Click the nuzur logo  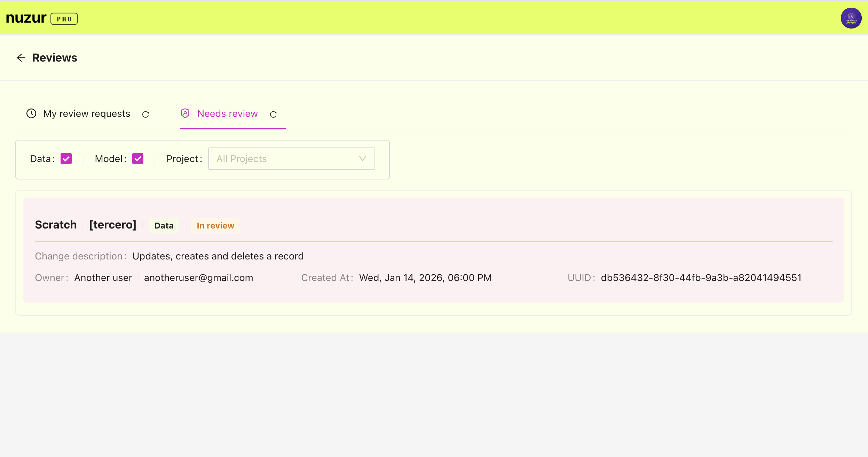point(26,18)
